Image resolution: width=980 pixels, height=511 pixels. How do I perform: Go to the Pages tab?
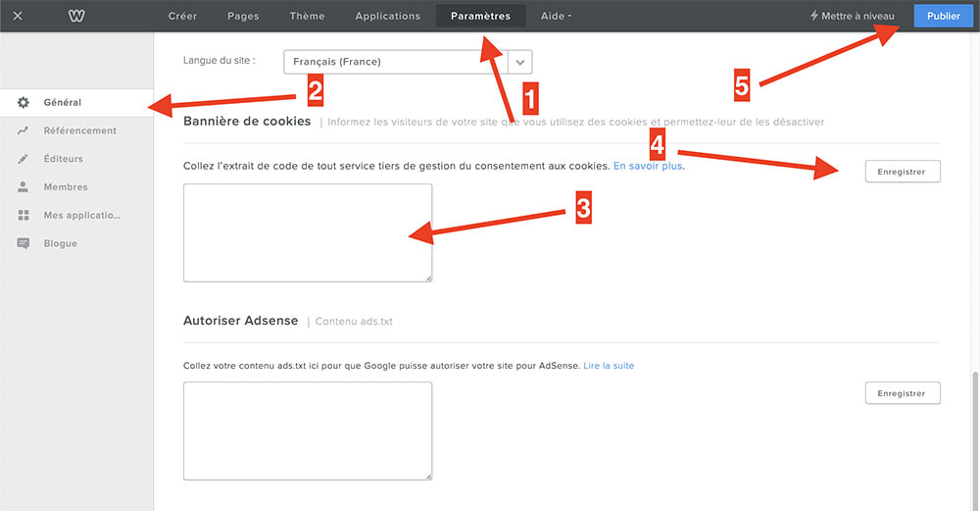(x=243, y=16)
